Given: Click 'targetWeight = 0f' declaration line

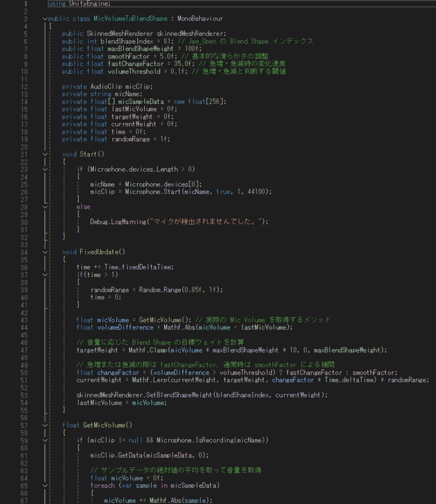Looking at the screenshot, I should tap(118, 117).
